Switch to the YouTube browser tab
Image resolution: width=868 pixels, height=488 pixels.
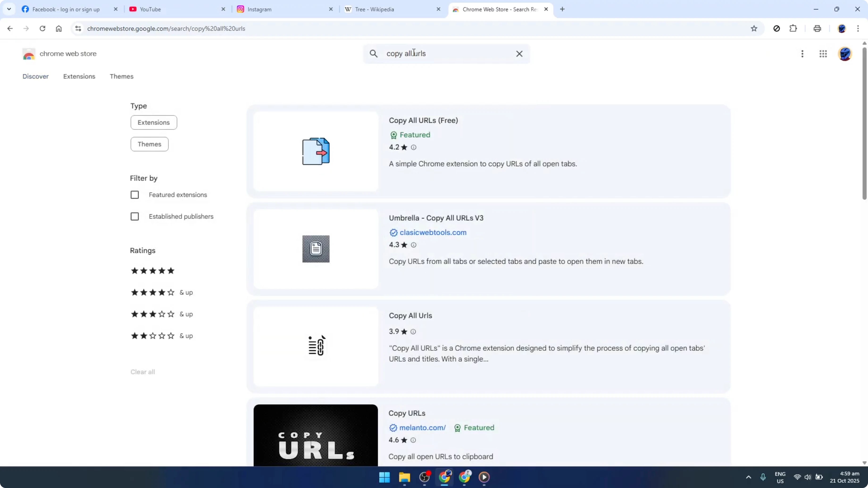pos(151,9)
